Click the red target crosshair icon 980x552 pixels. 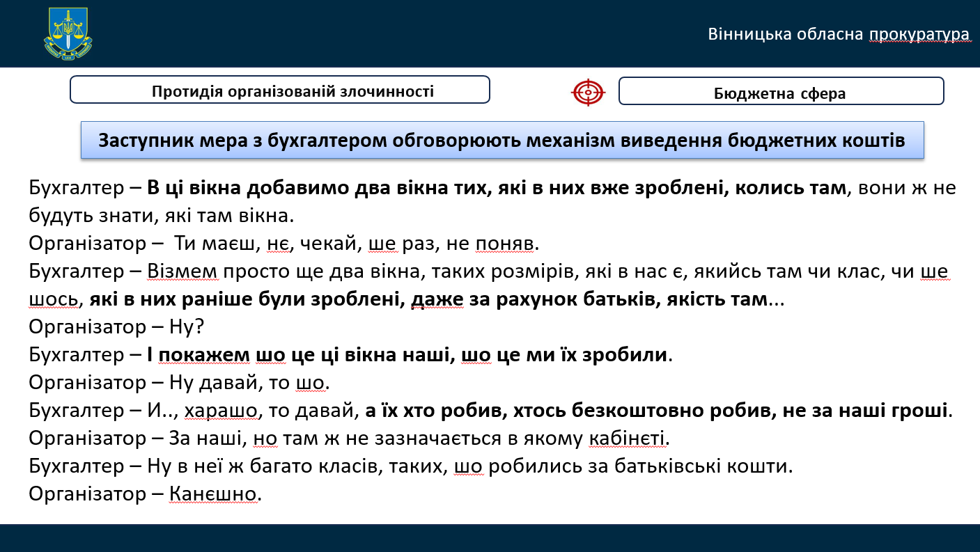coord(588,92)
